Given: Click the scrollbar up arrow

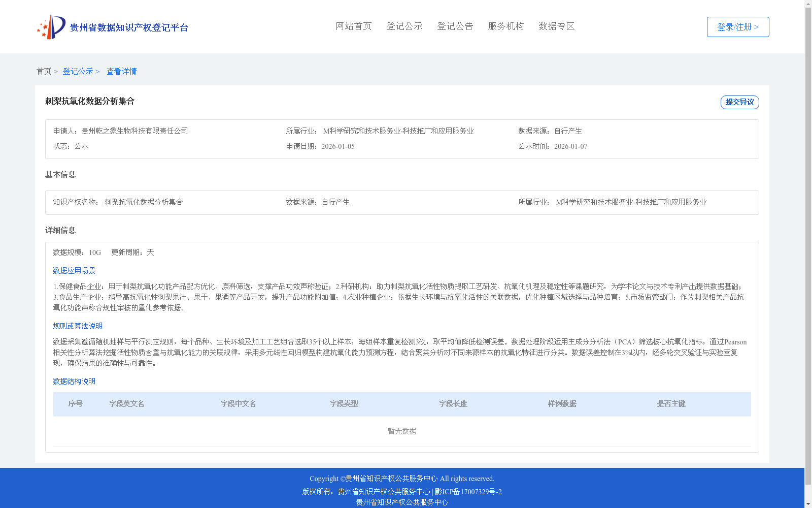Looking at the screenshot, I should point(808,4).
